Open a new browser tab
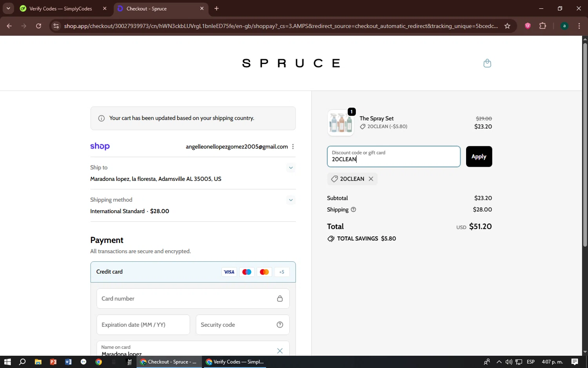 pyautogui.click(x=216, y=9)
